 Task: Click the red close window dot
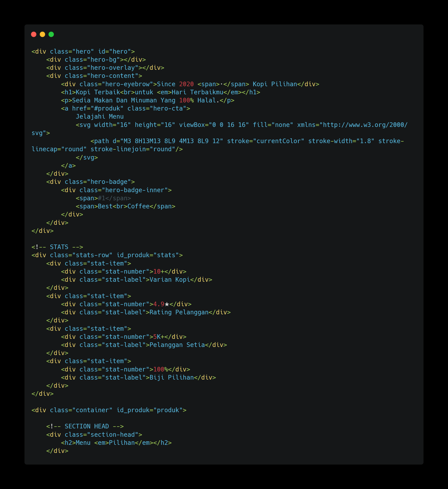pos(34,34)
